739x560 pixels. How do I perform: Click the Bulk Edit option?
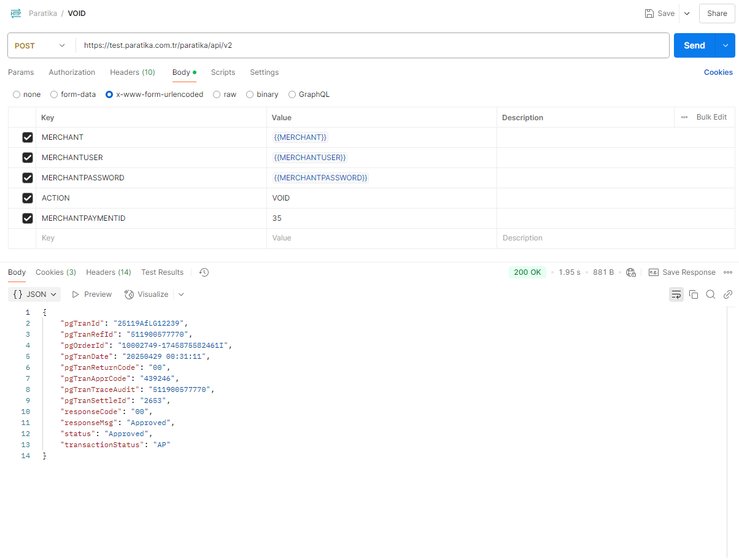pos(711,117)
